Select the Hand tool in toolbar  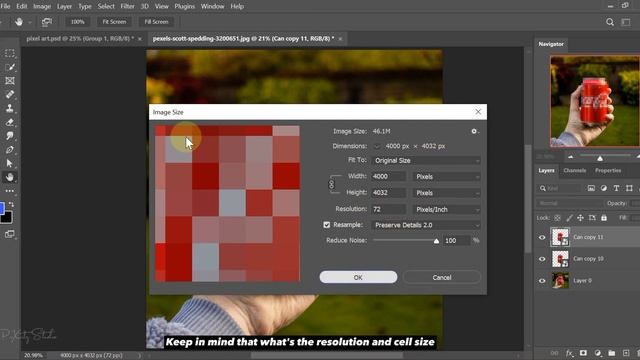(10, 177)
